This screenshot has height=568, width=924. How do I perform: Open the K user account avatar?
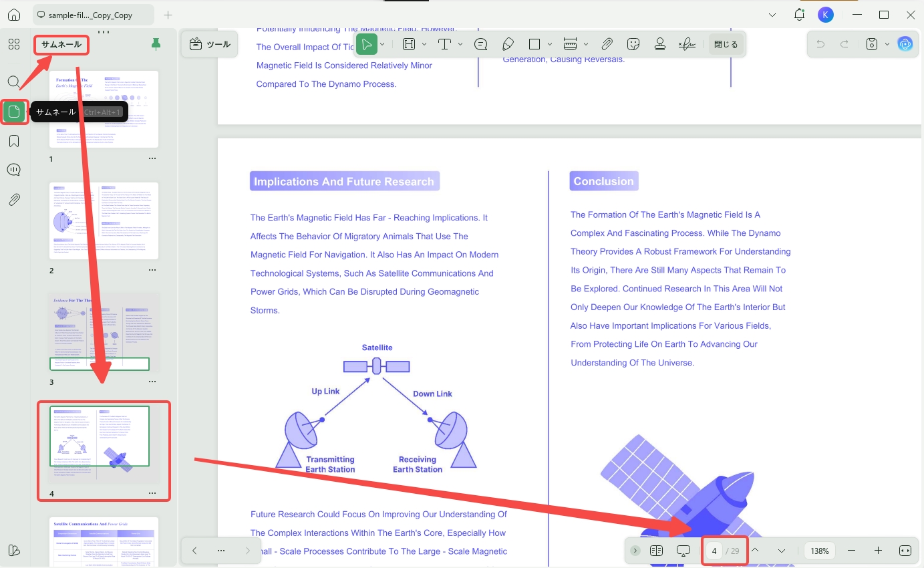point(826,15)
